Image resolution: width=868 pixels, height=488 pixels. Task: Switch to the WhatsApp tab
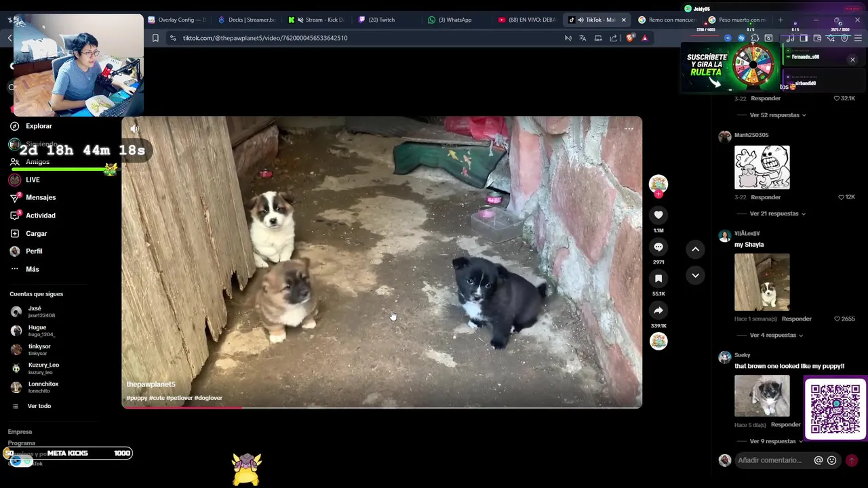pos(457,20)
